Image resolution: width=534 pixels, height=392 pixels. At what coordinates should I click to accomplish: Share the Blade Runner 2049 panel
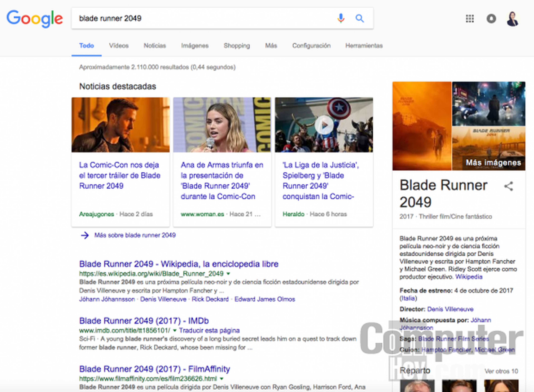509,186
